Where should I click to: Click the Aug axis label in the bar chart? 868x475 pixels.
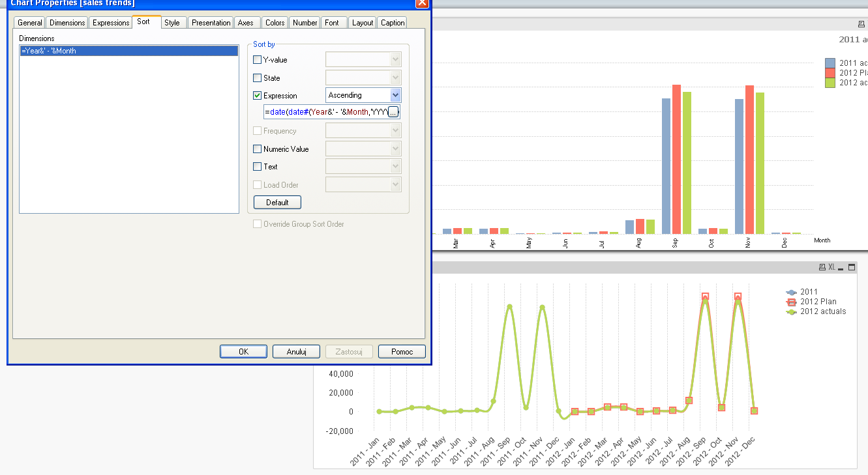click(639, 243)
